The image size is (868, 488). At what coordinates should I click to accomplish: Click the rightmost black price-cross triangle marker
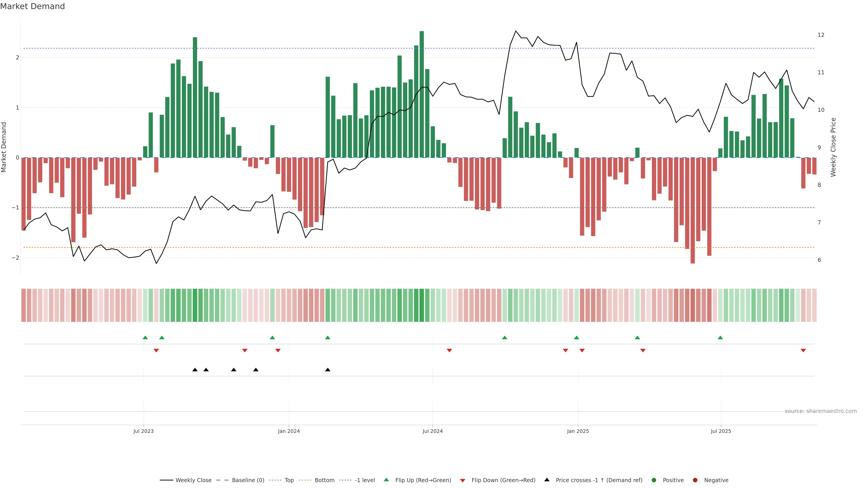pos(328,370)
